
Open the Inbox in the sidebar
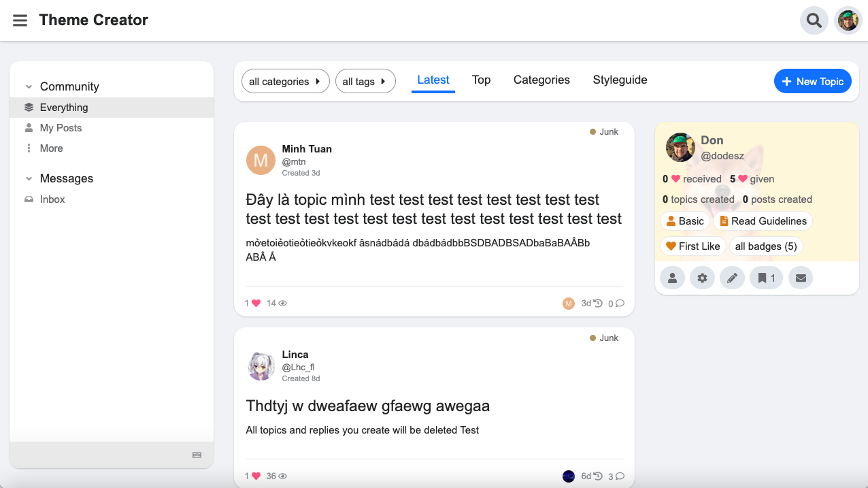click(x=52, y=199)
